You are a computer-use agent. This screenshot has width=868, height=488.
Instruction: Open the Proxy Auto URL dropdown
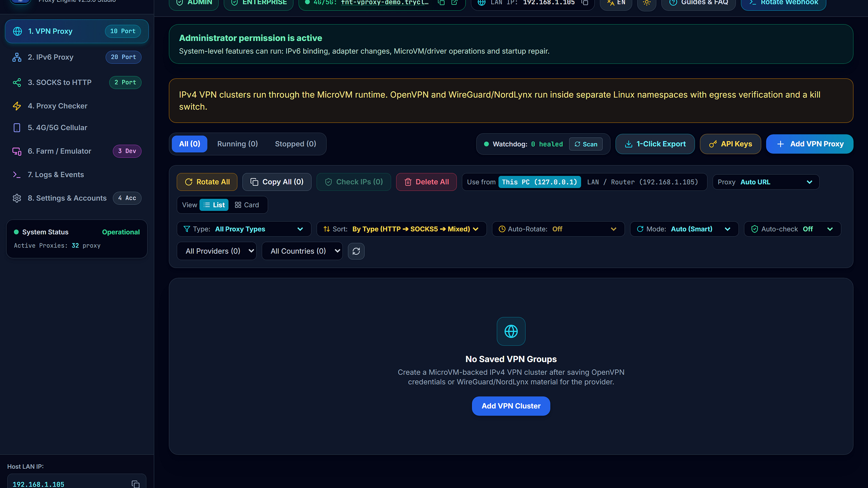tap(766, 182)
